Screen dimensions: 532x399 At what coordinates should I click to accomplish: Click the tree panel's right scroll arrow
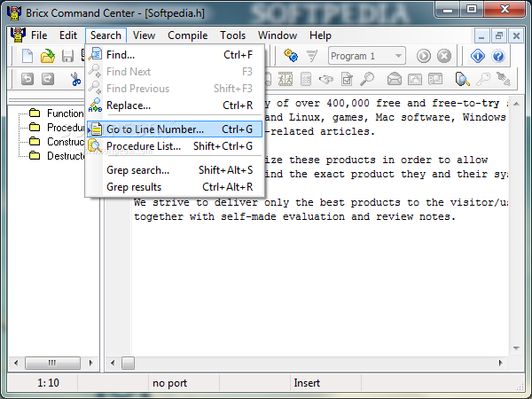(x=90, y=363)
